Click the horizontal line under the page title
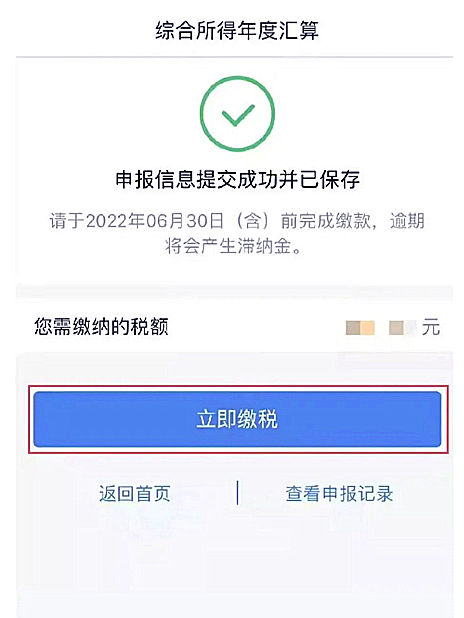The width and height of the screenshot is (464, 618). click(x=235, y=57)
